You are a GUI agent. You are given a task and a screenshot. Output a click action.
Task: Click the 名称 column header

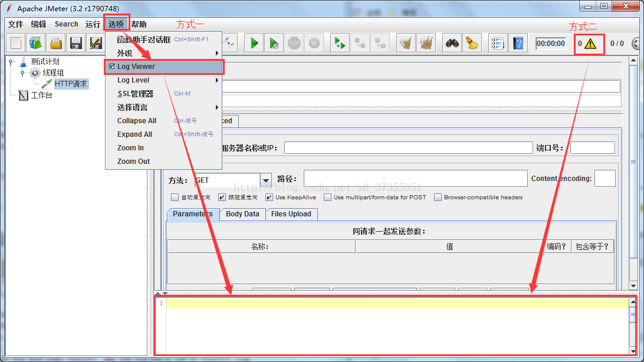pos(261,246)
